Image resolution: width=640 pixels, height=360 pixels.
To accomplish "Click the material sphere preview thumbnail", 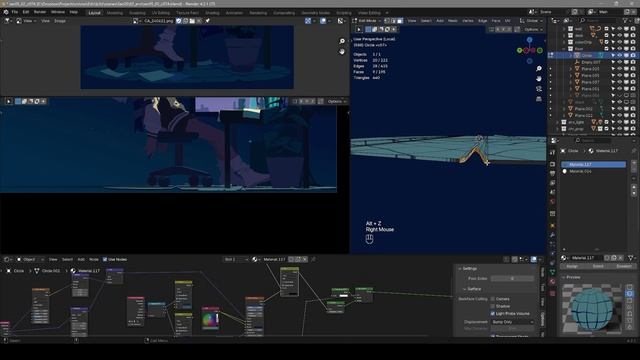I will 592,309.
